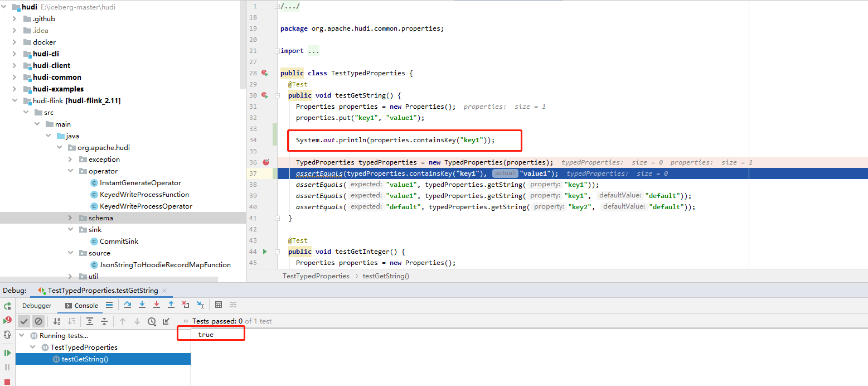The width and height of the screenshot is (868, 386).
Task: Click the Collapse All tests icon
Action: tap(104, 321)
